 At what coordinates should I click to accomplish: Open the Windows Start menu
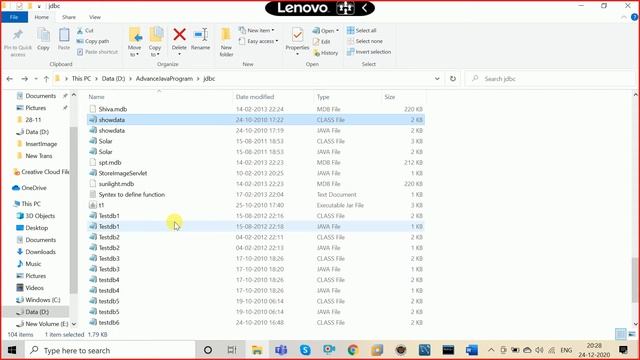[12, 350]
